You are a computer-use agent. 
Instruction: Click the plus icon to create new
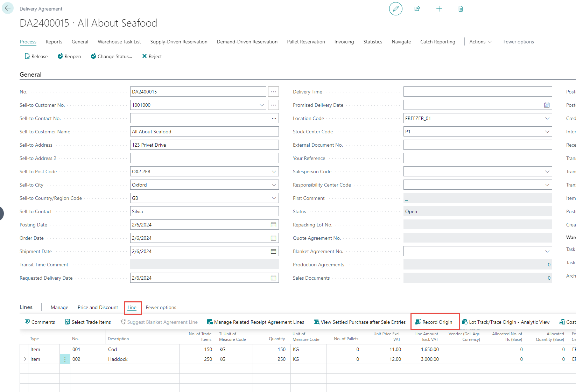439,9
